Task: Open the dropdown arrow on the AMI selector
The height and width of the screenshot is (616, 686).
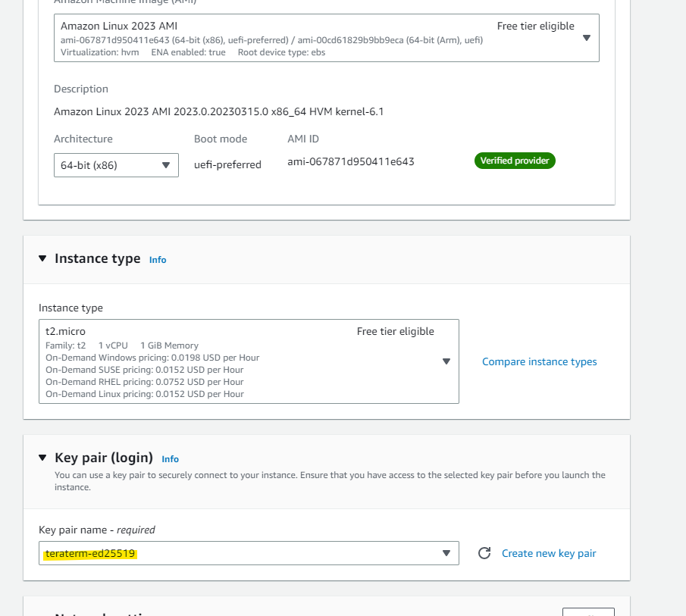Action: [x=586, y=36]
